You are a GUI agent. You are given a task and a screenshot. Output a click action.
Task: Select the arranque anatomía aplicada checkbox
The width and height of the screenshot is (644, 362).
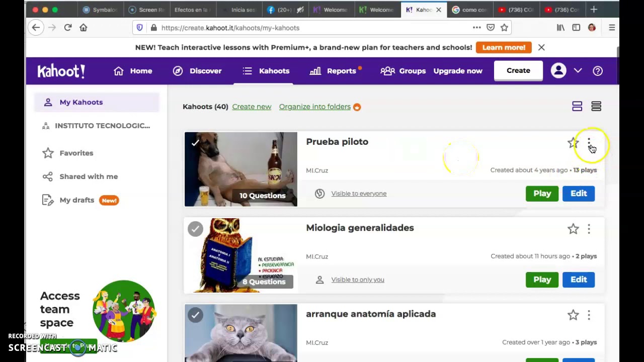pyautogui.click(x=195, y=315)
